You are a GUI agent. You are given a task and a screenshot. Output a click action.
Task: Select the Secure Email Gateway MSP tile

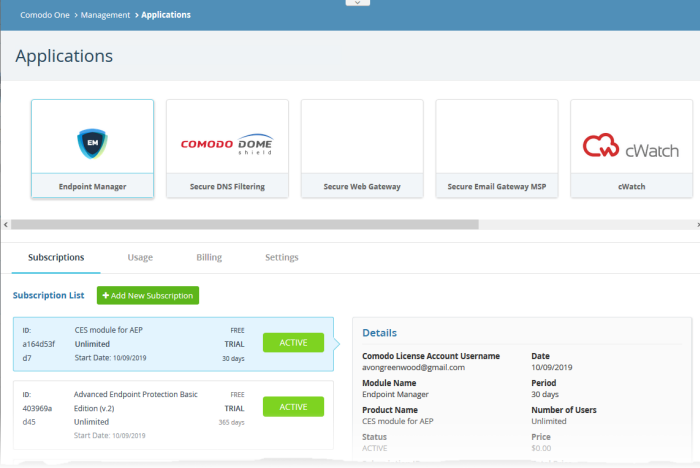497,148
